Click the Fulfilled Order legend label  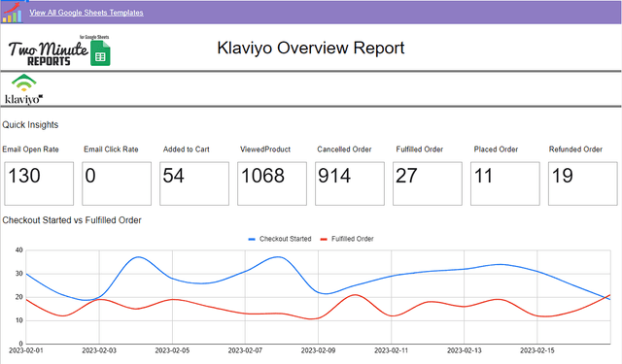tap(353, 239)
